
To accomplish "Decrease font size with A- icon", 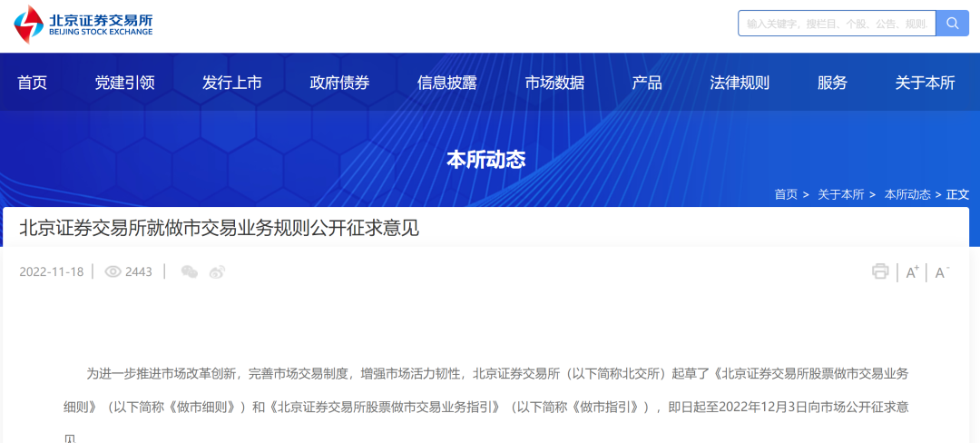I will coord(942,272).
